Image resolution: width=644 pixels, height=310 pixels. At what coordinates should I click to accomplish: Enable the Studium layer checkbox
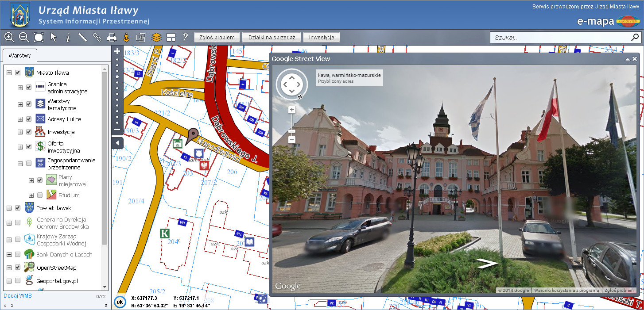[40, 195]
